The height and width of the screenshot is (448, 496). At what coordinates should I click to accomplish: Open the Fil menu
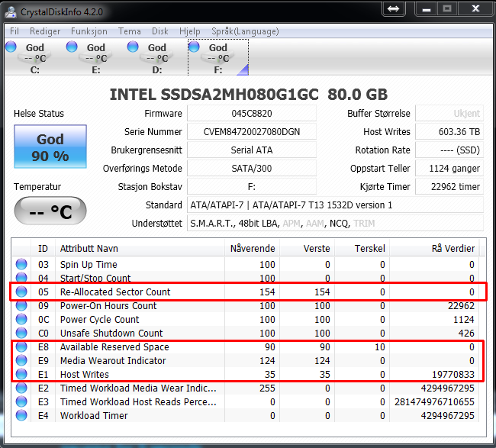point(14,31)
